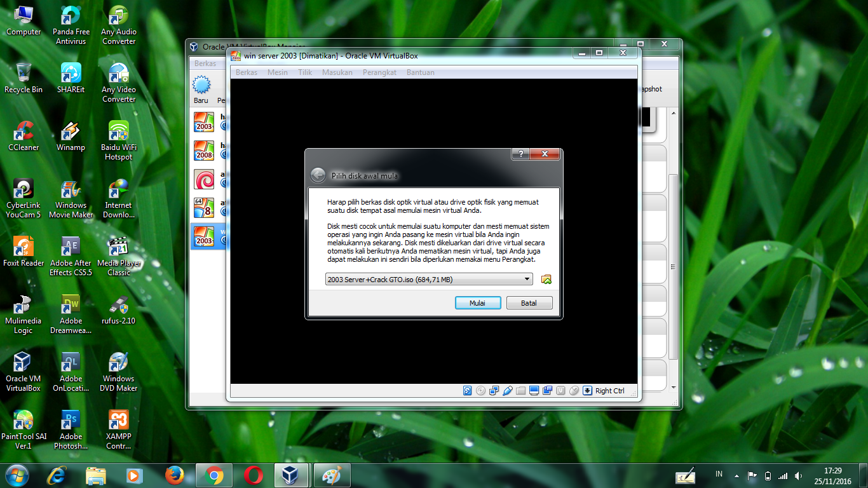868x488 pixels.
Task: Browse for a virtual optical disk file icon
Action: 546,280
